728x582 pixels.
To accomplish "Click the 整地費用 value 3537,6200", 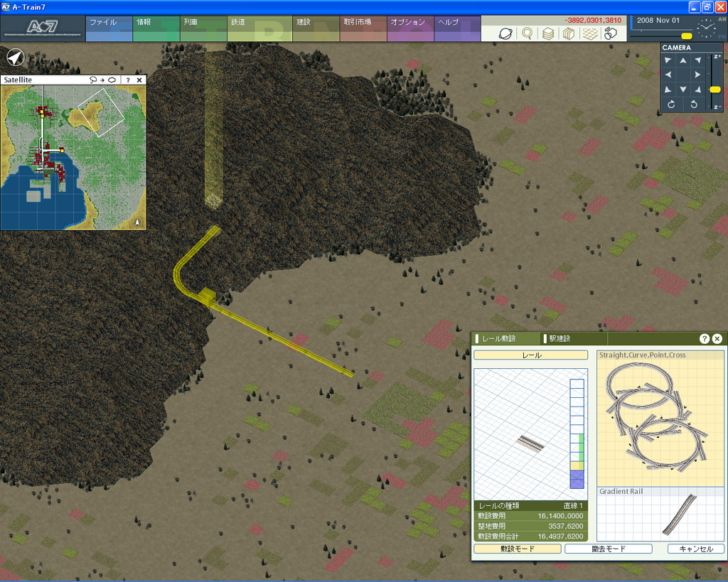I will [565, 526].
